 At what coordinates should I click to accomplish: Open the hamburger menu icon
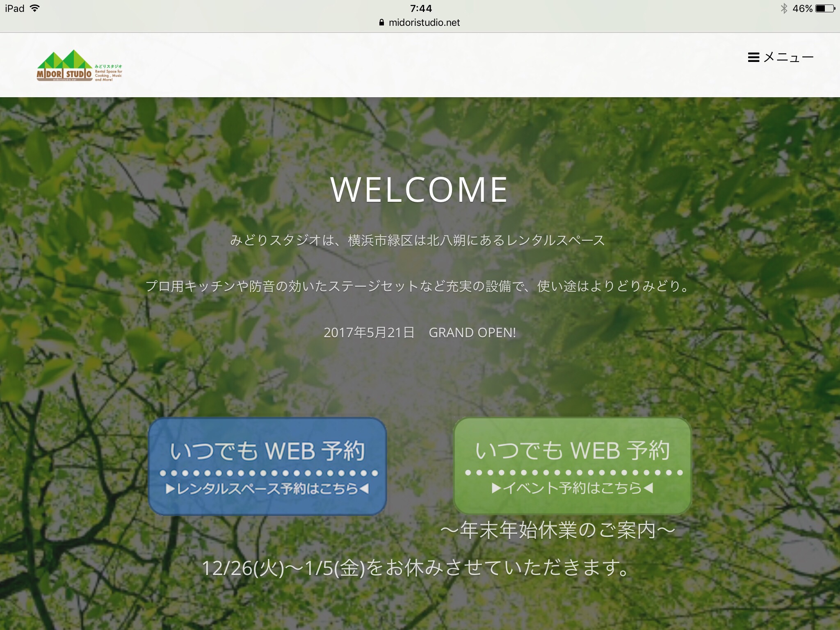753,57
